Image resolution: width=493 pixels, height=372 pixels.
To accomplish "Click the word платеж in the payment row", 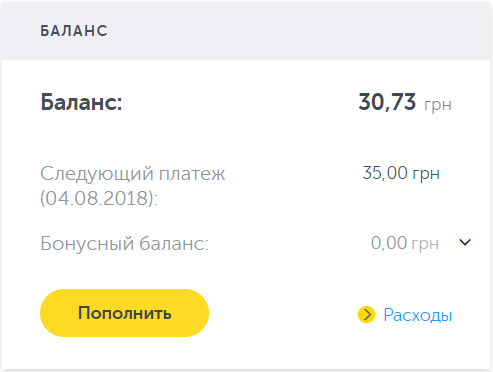I will [x=192, y=174].
